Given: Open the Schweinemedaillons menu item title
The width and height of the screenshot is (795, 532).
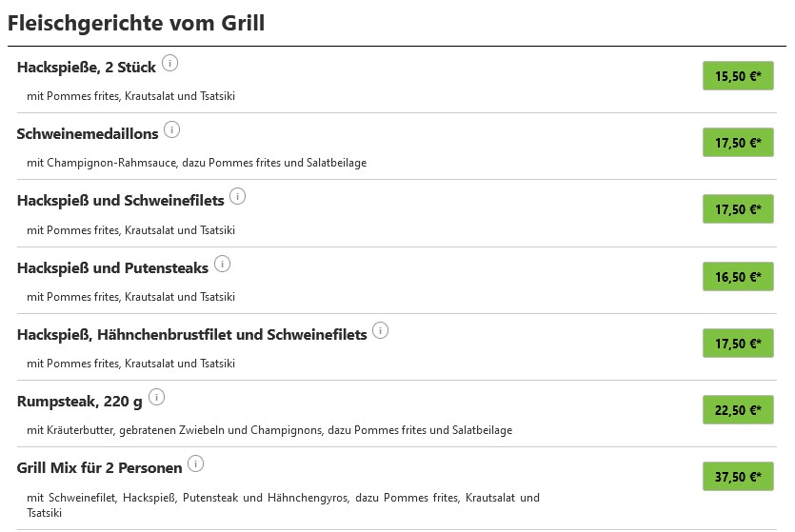Looking at the screenshot, I should pyautogui.click(x=88, y=134).
